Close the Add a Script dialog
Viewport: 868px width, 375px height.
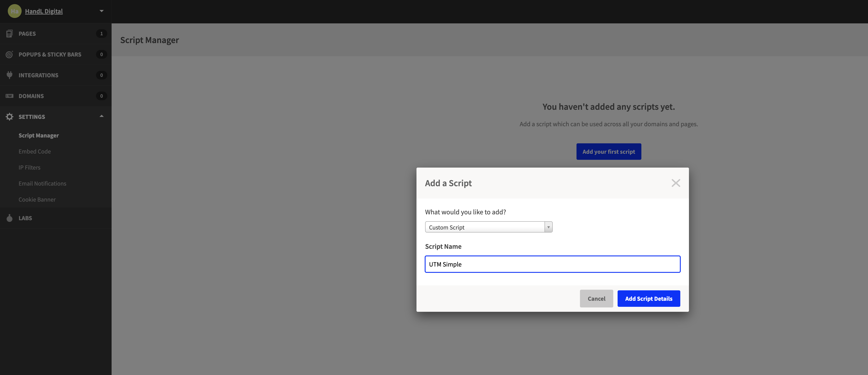tap(676, 183)
